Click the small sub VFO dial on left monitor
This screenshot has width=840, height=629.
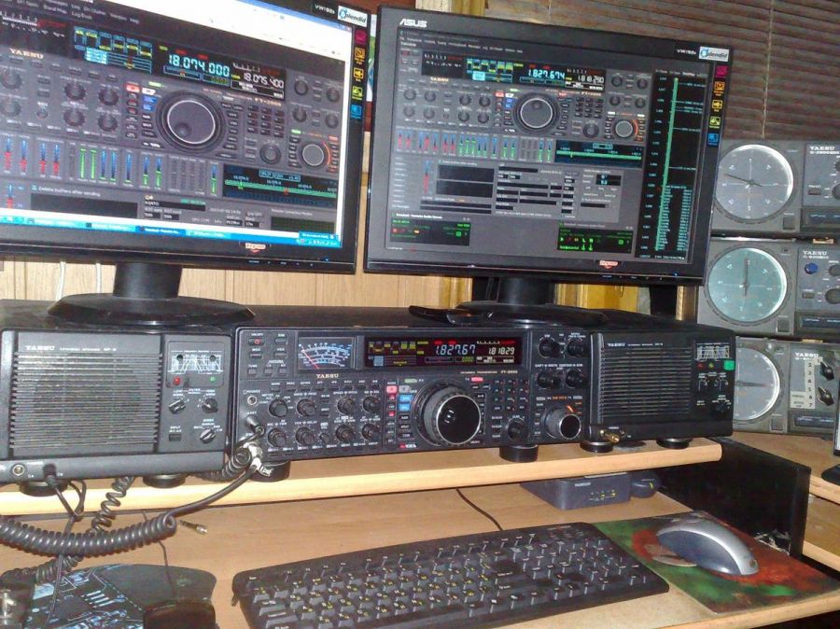pos(314,155)
